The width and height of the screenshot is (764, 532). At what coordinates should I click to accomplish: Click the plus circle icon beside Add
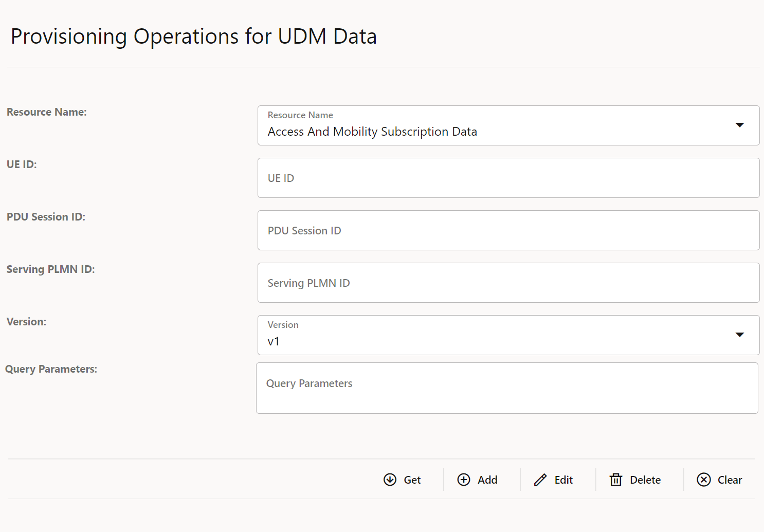click(464, 480)
